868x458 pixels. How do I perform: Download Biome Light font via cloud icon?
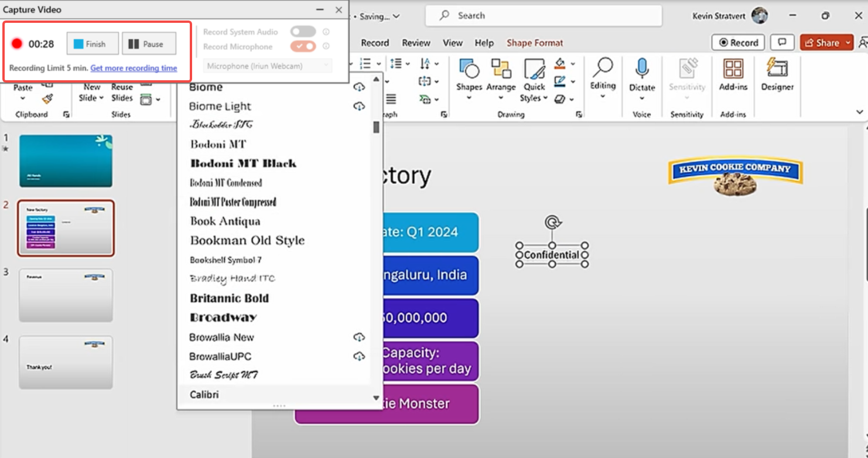(x=359, y=106)
